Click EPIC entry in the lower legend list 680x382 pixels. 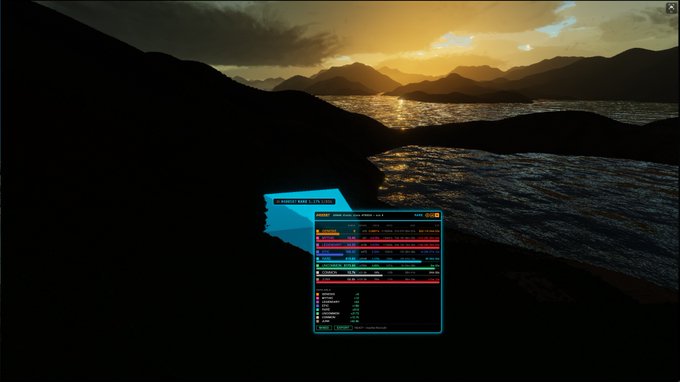(x=338, y=306)
